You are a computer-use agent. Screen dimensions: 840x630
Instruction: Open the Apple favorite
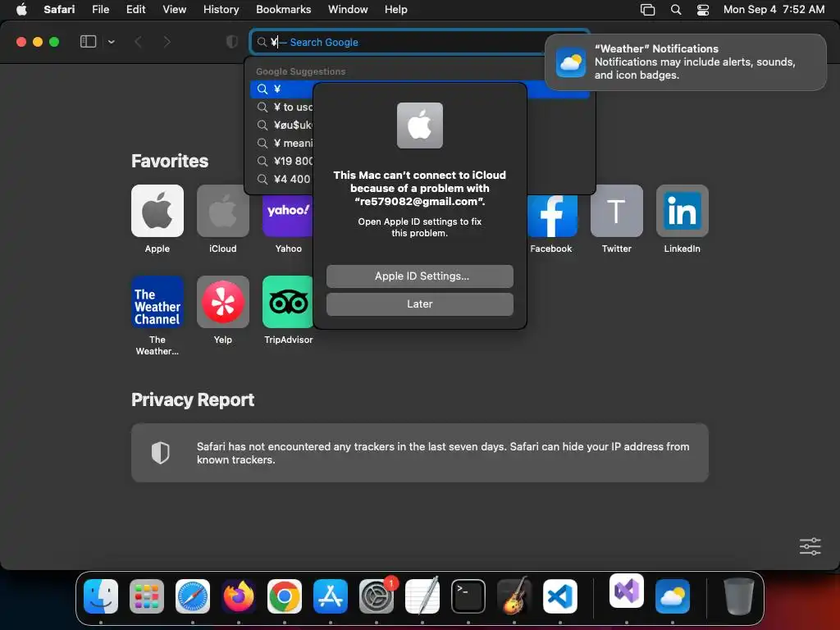(157, 211)
